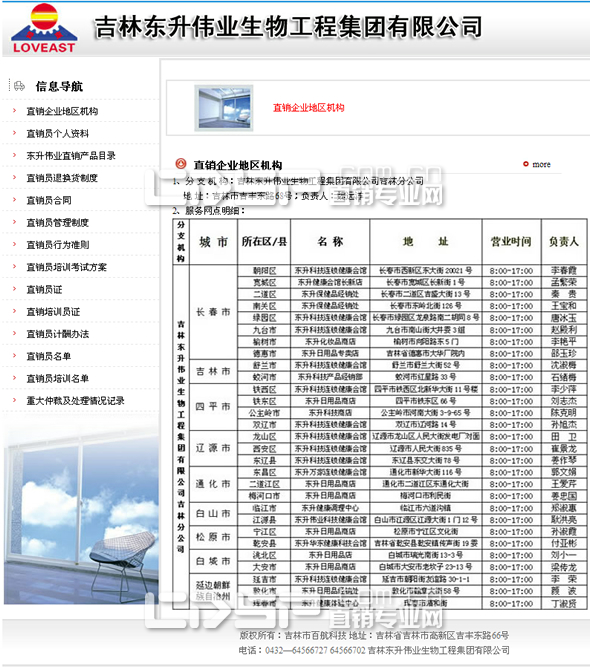590x667 pixels.
Task: Open 直销员培训考试方案
Action: 66,267
